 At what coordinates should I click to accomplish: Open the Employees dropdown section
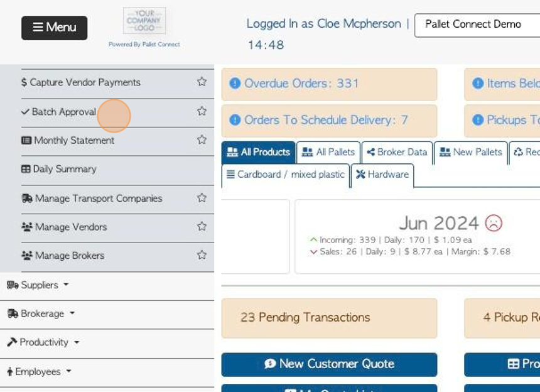point(40,371)
